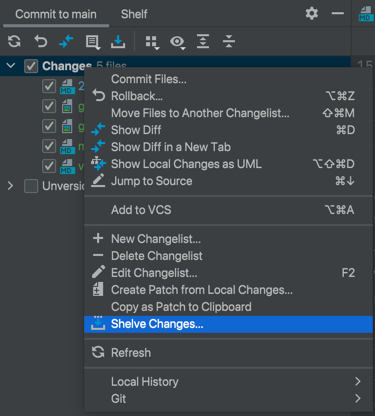
Task: Click the fifth row MD file icon
Action: point(67,166)
